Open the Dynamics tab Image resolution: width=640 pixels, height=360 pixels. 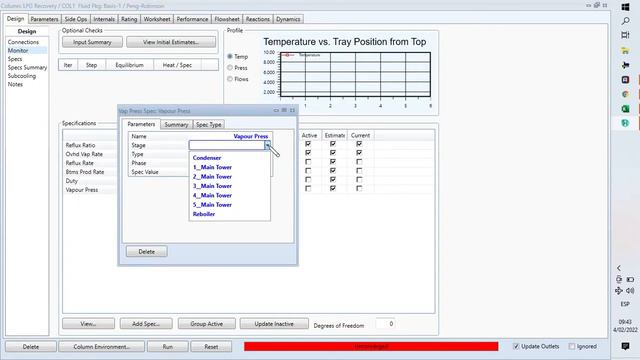[x=288, y=19]
